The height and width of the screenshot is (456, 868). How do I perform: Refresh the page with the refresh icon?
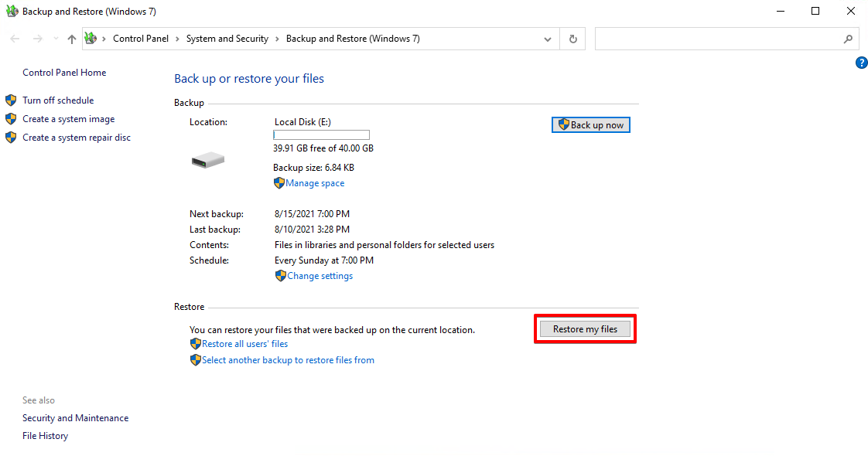click(572, 38)
